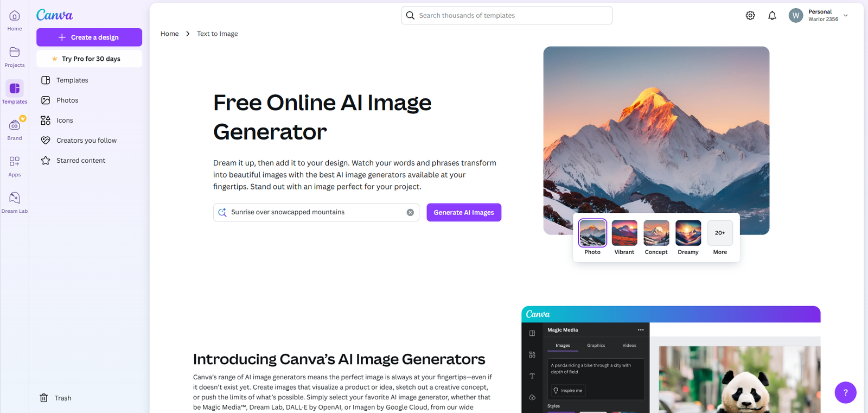The height and width of the screenshot is (413, 868).
Task: Open Creators you follow menu item
Action: pos(86,141)
